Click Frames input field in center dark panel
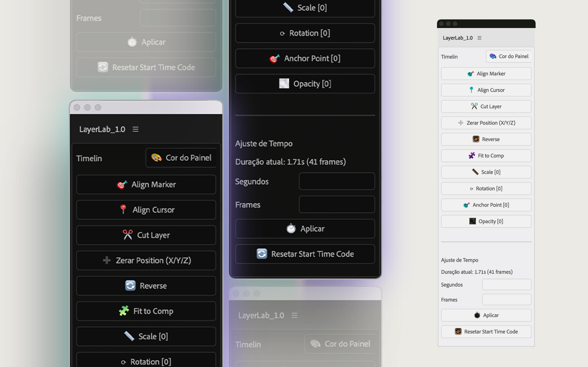Screen dimensions: 588x367 336,205
